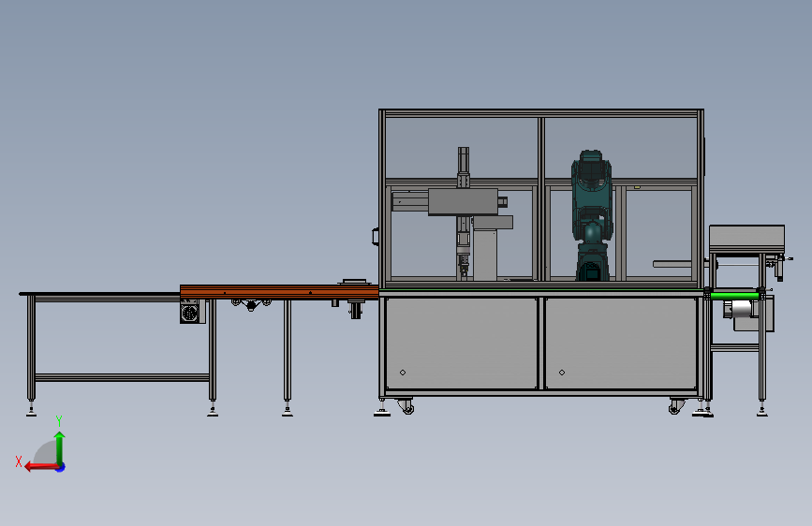Click the red X axis arrow of the triad
This screenshot has width=812, height=526.
click(x=41, y=467)
